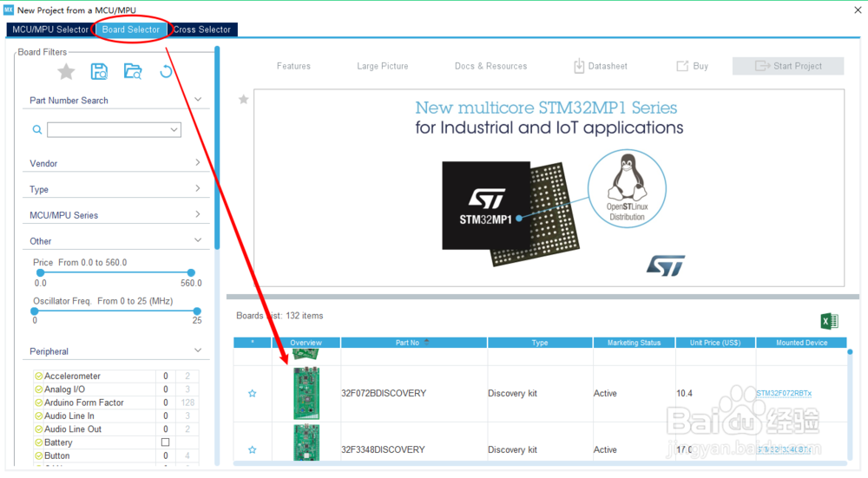The height and width of the screenshot is (478, 868).
Task: Click the MX application icon in title bar
Action: click(9, 10)
